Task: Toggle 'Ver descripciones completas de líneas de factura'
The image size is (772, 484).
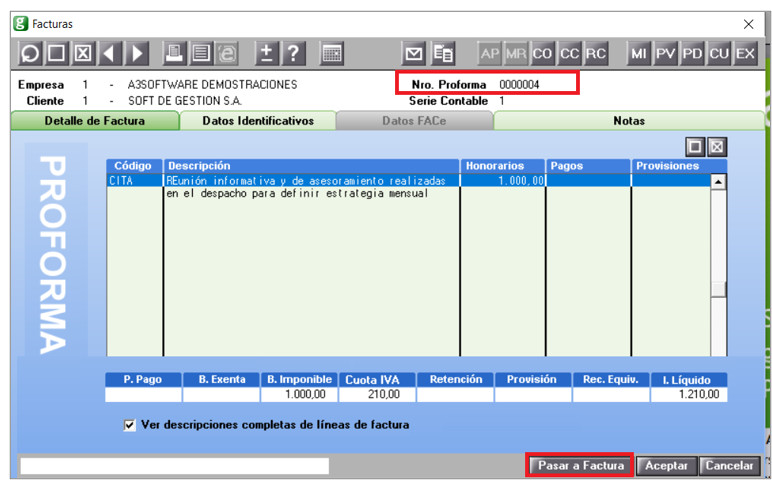Action: (129, 425)
